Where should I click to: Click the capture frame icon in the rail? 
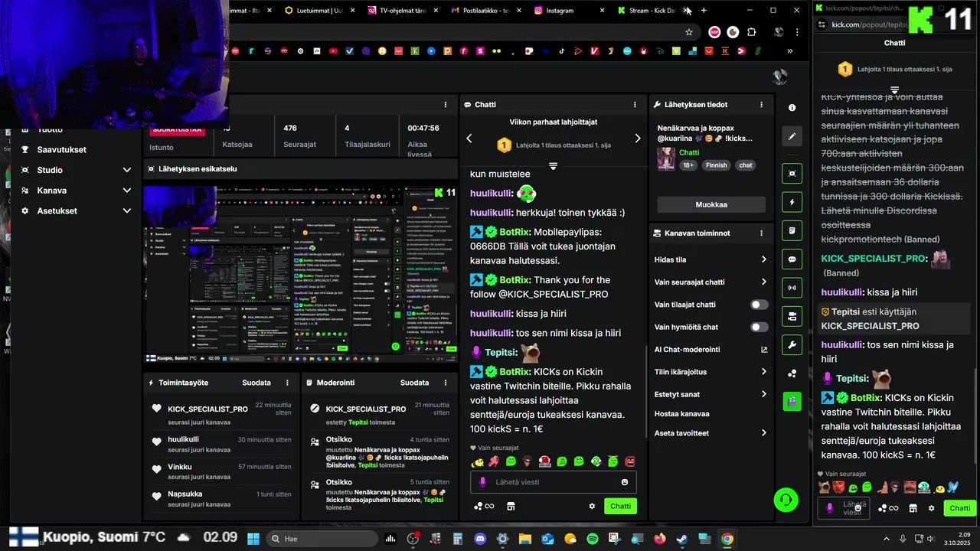tap(792, 174)
